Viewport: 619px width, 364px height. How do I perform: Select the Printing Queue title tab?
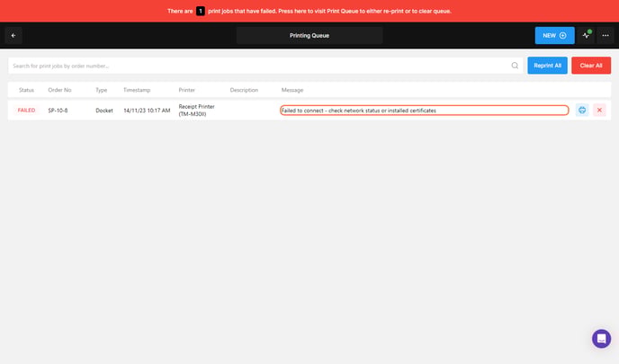pos(309,35)
